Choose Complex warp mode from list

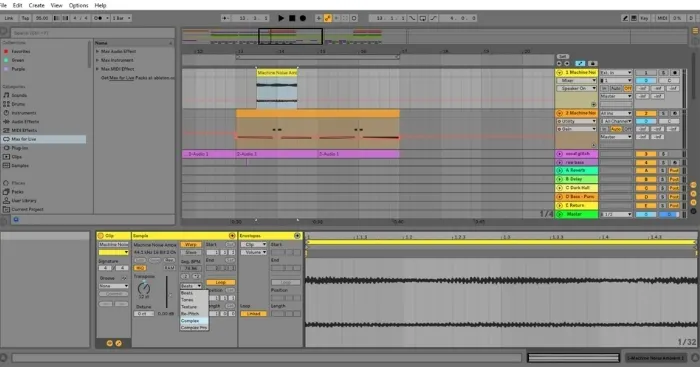[x=194, y=321]
